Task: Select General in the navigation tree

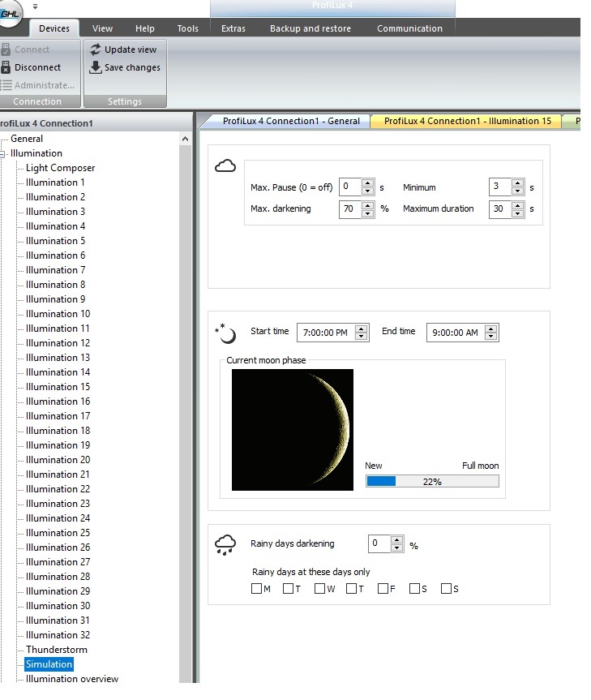Action: tap(27, 139)
